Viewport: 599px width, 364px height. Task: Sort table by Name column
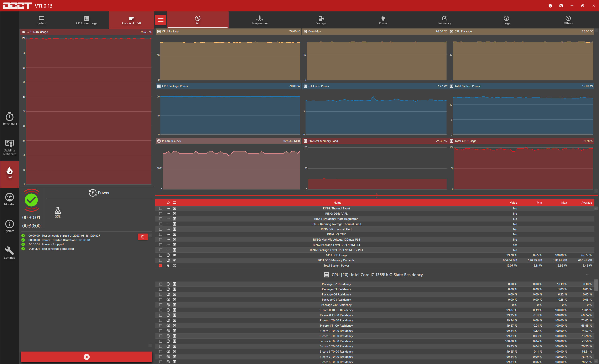[337, 203]
